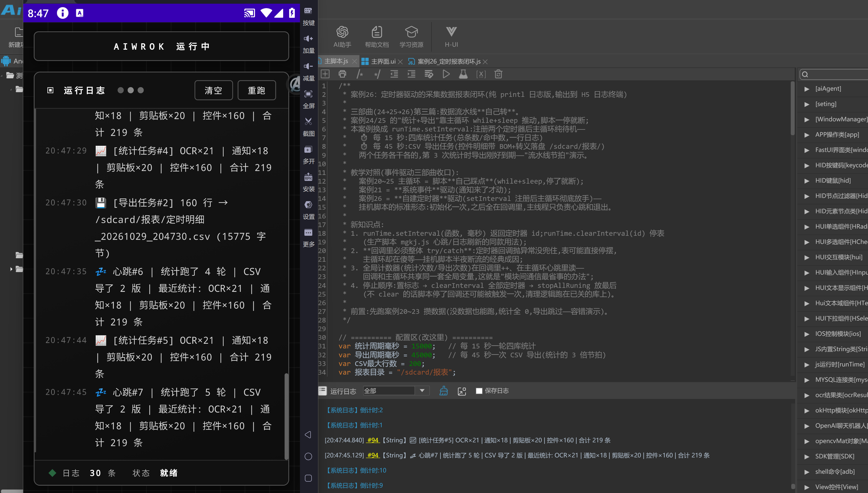Click the pop-out log window icon

click(x=462, y=391)
